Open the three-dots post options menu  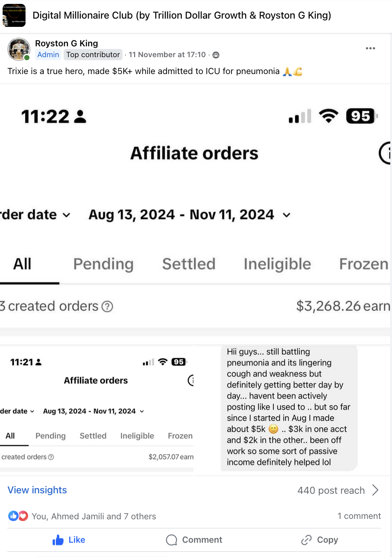[x=370, y=49]
